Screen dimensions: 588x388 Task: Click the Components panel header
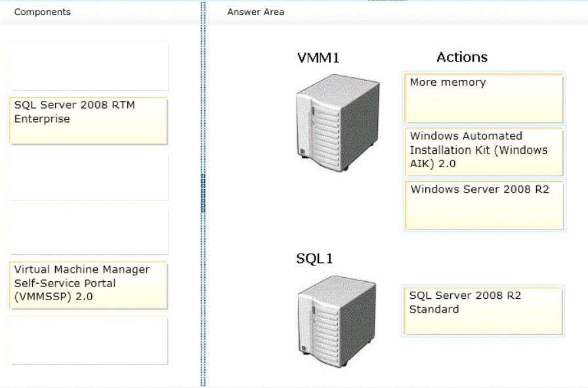click(43, 12)
